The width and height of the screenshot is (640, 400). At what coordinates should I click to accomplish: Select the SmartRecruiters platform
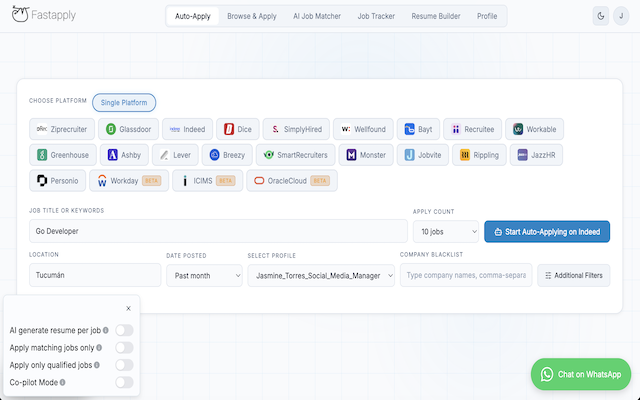pos(296,155)
